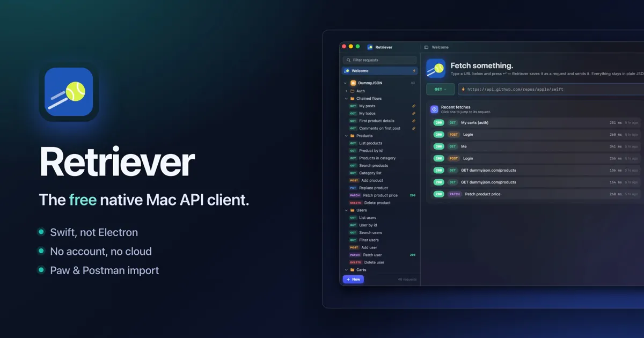Select the List products request
Screen dimensions: 644x338
point(379,143)
